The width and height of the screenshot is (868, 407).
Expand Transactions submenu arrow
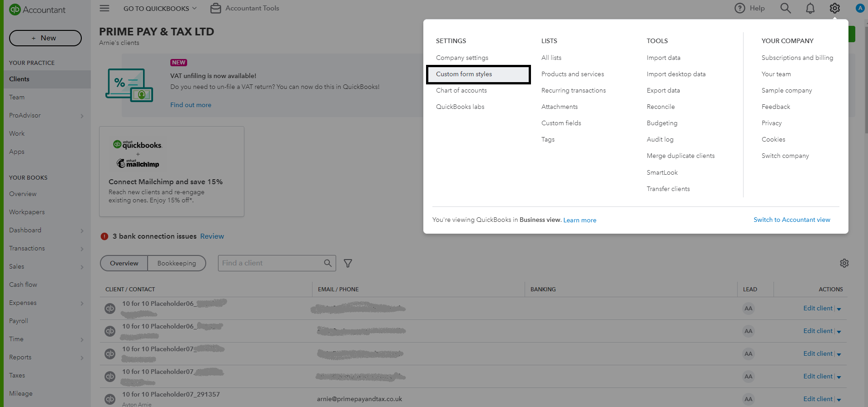82,249
